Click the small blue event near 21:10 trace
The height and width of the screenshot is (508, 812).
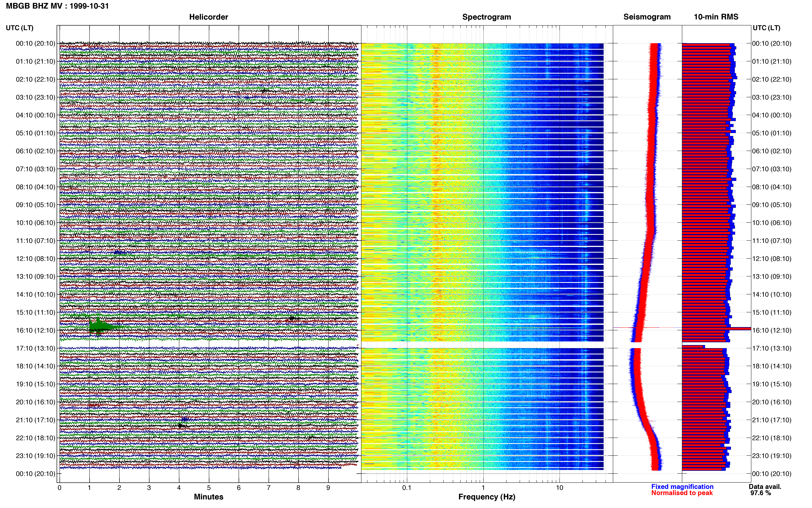click(x=184, y=419)
